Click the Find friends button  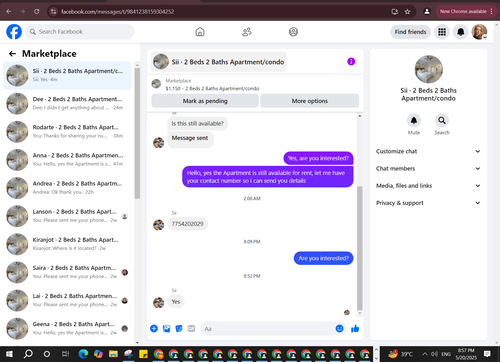(410, 32)
